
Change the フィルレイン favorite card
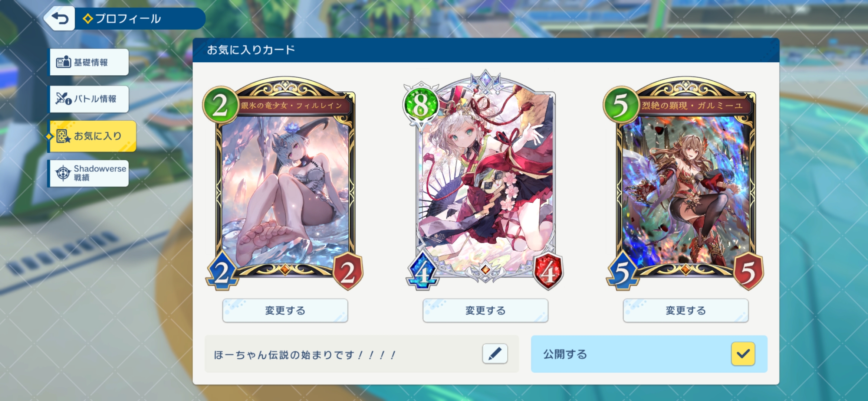tap(285, 310)
